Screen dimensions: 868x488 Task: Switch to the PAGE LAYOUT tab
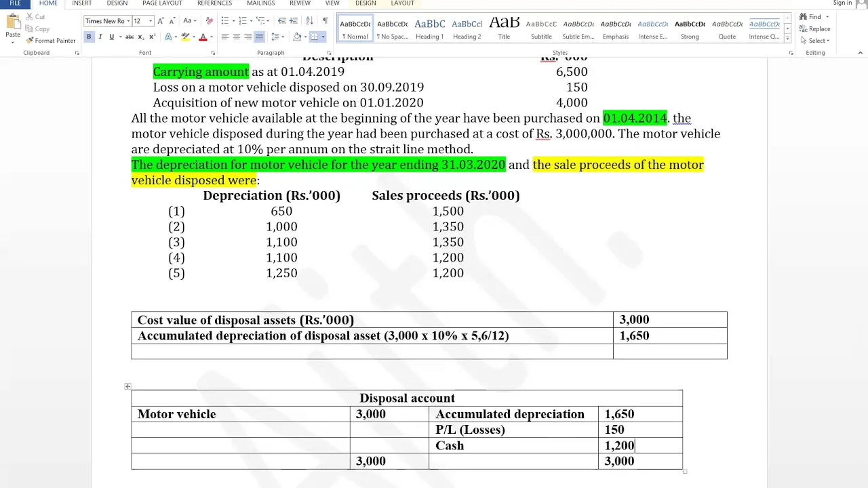[x=162, y=3]
